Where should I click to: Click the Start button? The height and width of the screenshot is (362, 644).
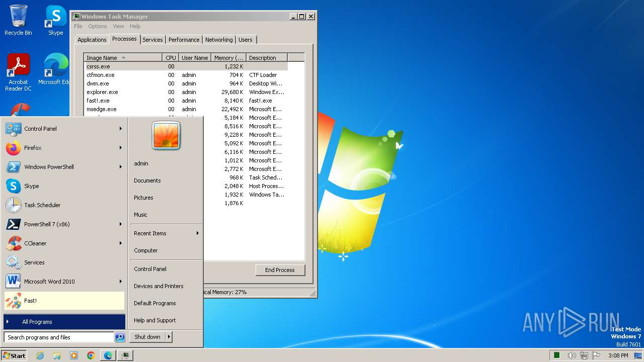[x=14, y=355]
